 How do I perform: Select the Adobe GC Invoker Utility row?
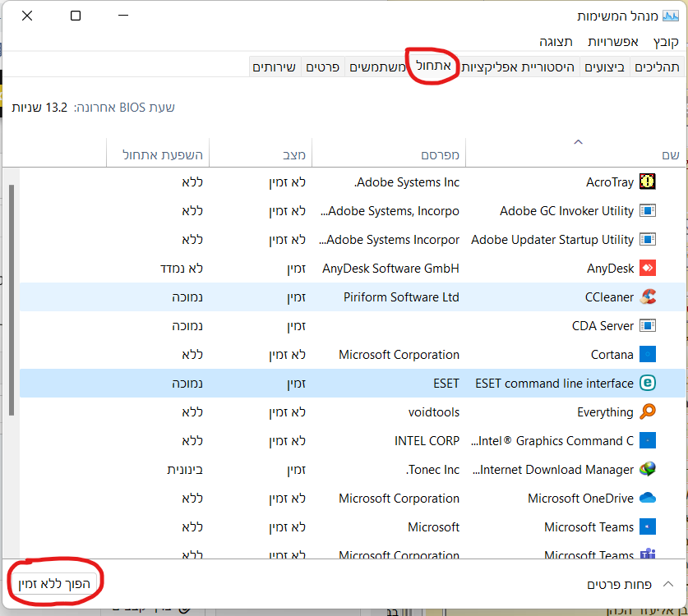(353, 211)
